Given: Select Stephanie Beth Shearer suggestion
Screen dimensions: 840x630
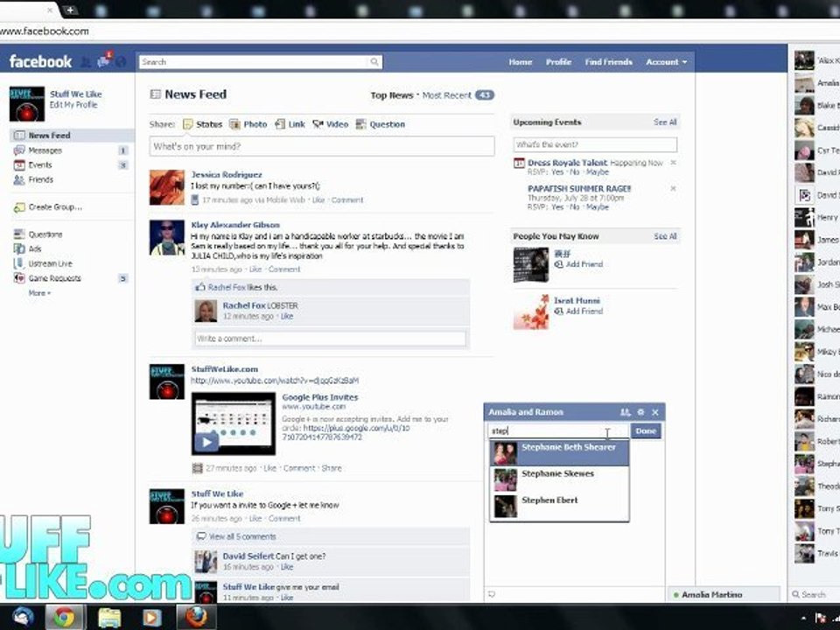Looking at the screenshot, I should coord(559,452).
